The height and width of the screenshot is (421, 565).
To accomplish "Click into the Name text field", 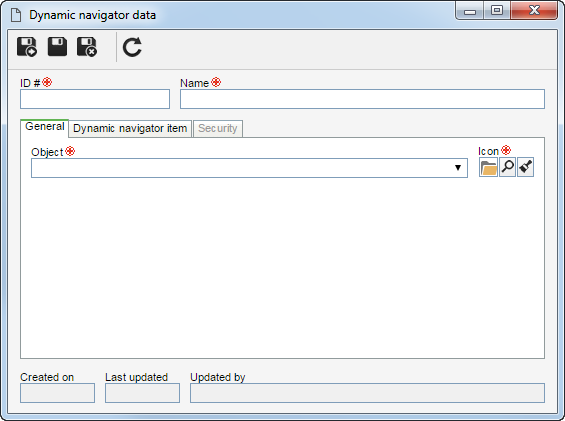I will [x=362, y=99].
